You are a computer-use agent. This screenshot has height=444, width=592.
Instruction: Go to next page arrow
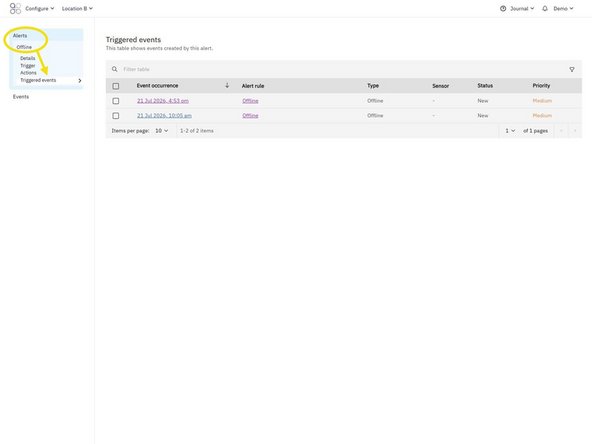coord(575,131)
